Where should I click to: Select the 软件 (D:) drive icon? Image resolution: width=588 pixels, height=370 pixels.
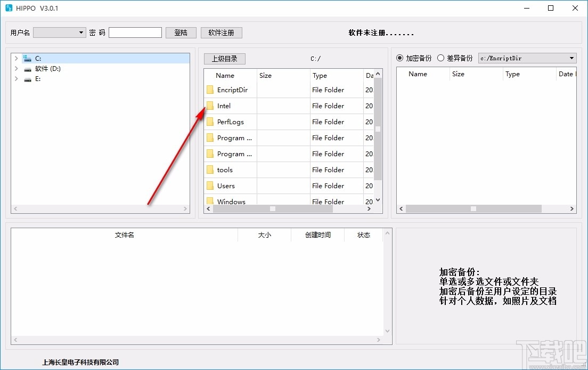28,68
